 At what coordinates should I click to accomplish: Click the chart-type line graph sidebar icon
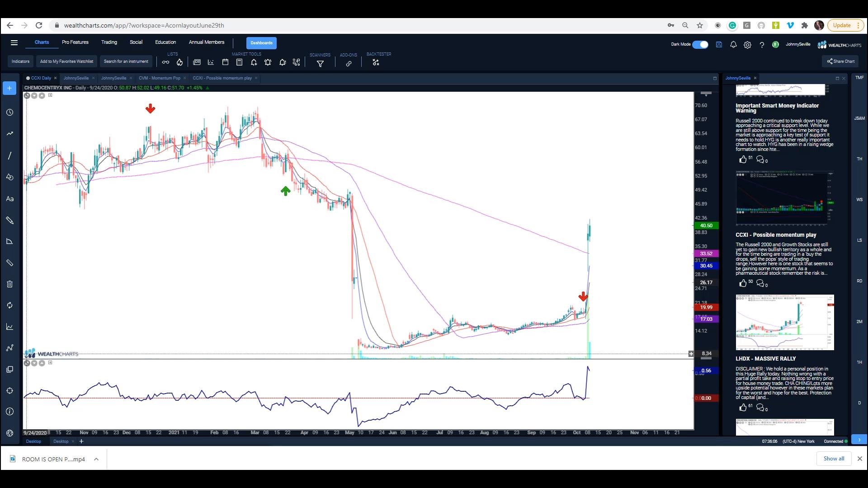tap(9, 327)
